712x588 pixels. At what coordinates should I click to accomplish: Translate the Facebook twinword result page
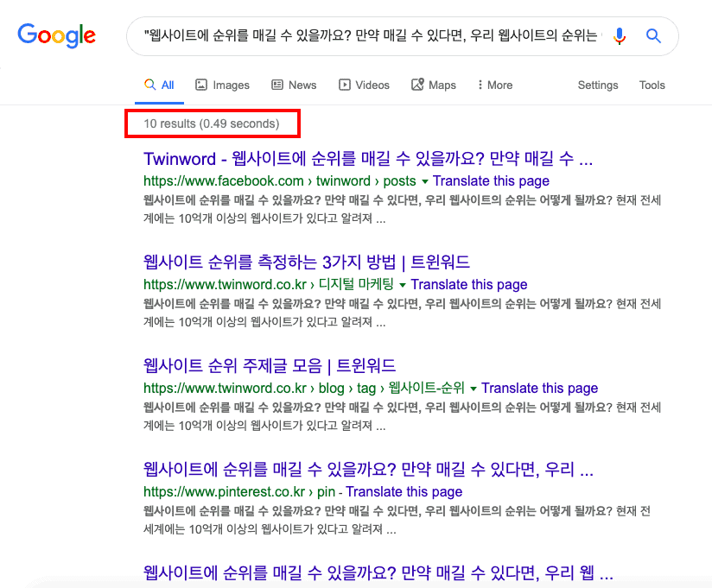click(491, 181)
